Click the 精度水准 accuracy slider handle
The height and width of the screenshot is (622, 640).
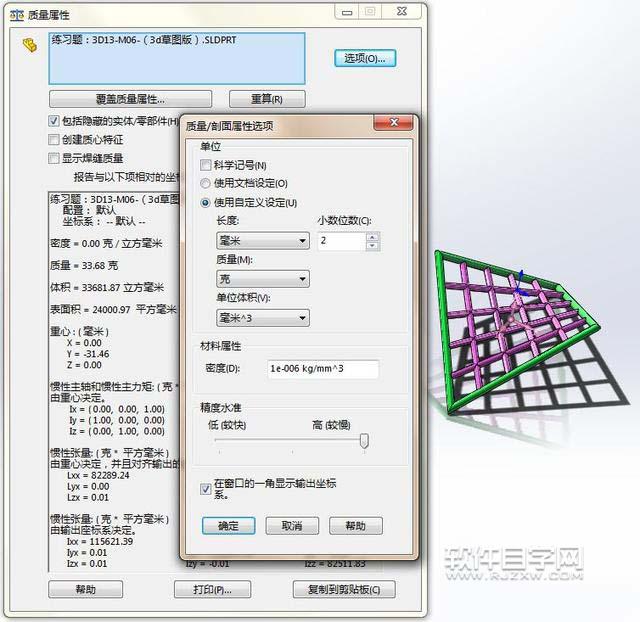[364, 441]
